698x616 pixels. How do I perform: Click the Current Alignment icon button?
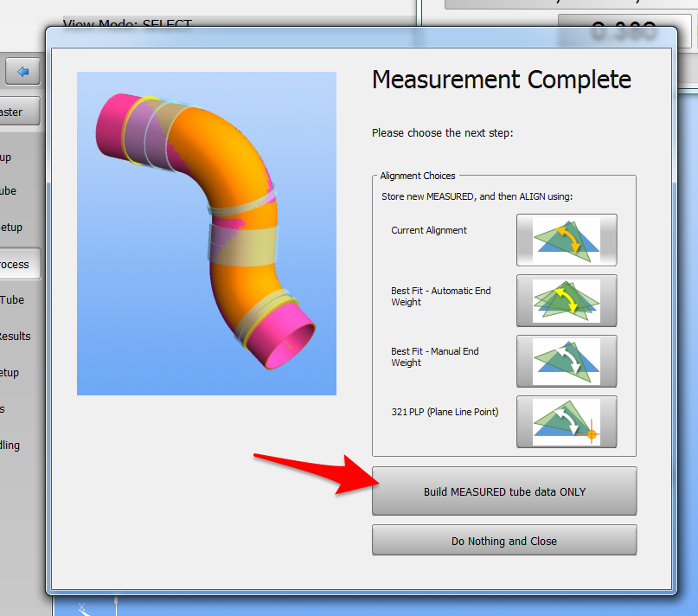click(x=567, y=240)
